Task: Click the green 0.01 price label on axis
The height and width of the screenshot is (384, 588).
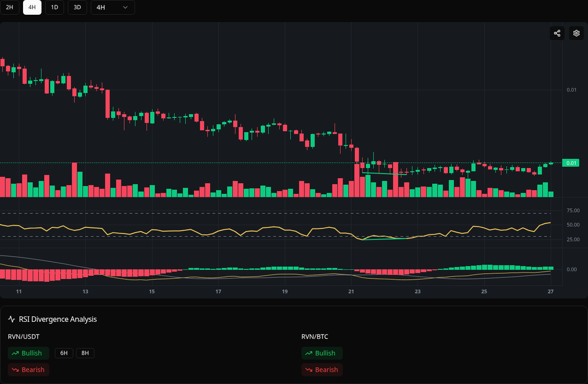Action: (x=570, y=163)
